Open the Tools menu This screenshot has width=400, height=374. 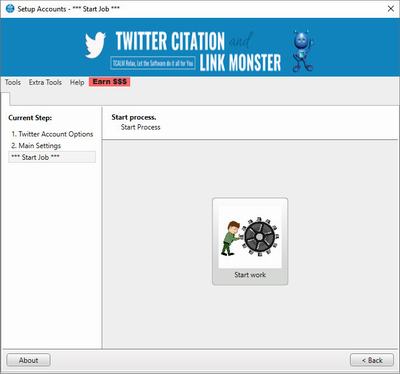13,82
